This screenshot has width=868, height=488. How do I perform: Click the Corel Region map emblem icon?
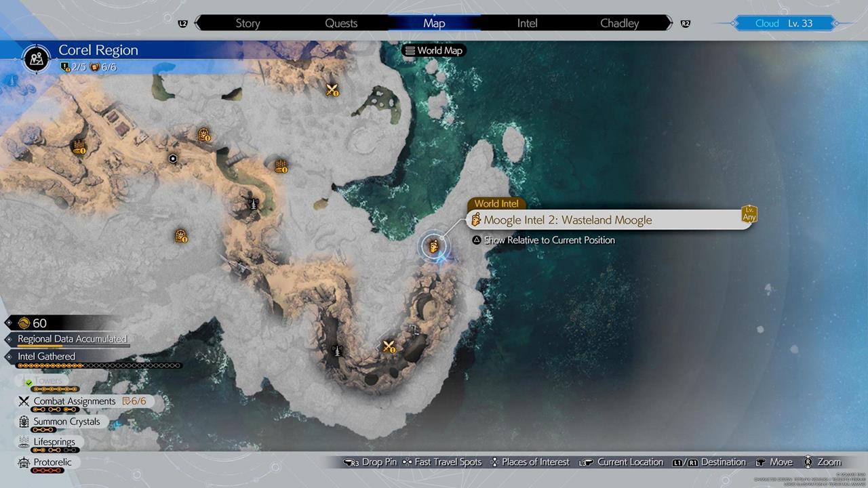[36, 58]
